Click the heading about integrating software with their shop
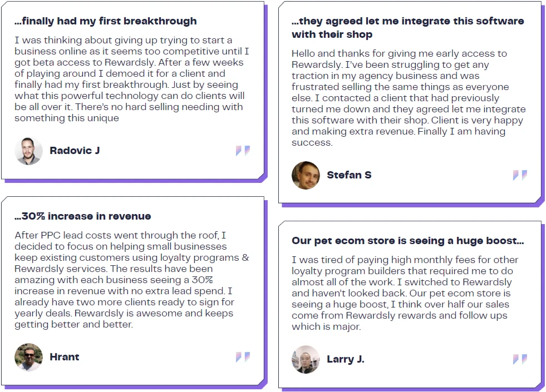 pos(407,28)
